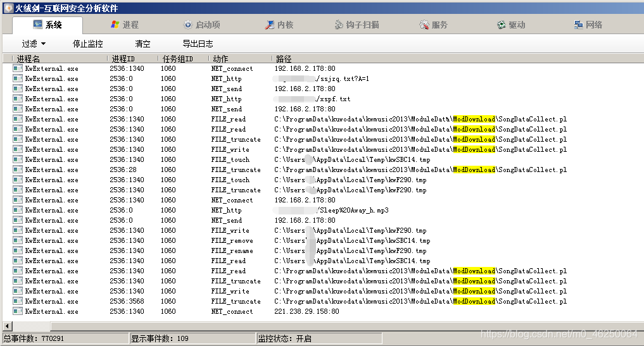This screenshot has height=346, width=644.
Task: Click the 221.238.29.158:80 path
Action: point(307,311)
